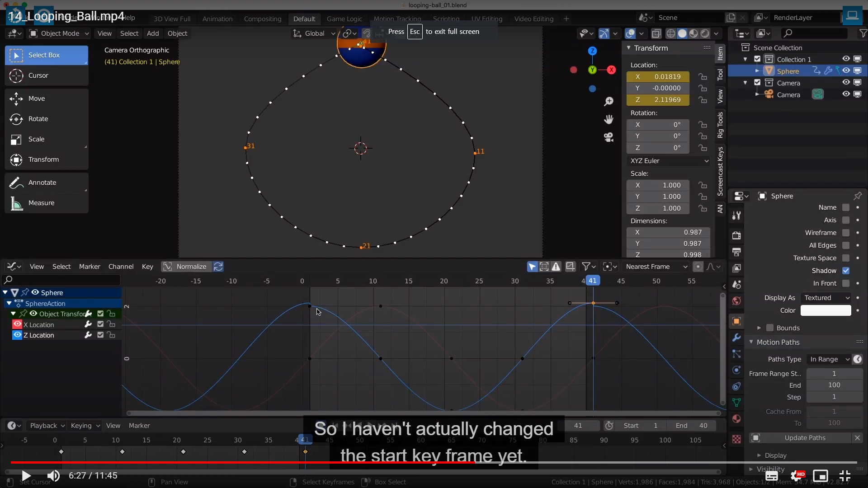Click the Annotate tool
Viewport: 868px width, 488px height.
click(x=42, y=183)
